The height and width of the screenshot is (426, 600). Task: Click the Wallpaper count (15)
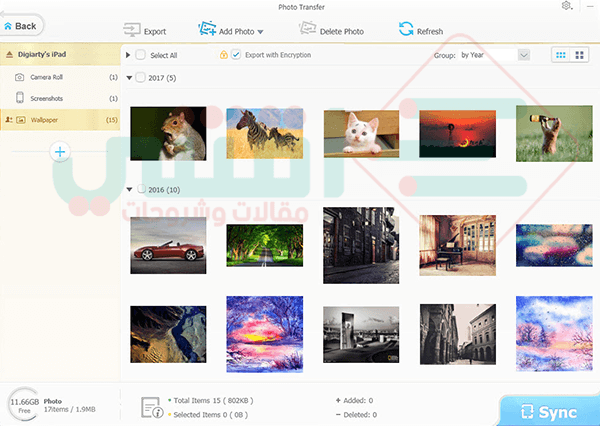click(x=112, y=120)
